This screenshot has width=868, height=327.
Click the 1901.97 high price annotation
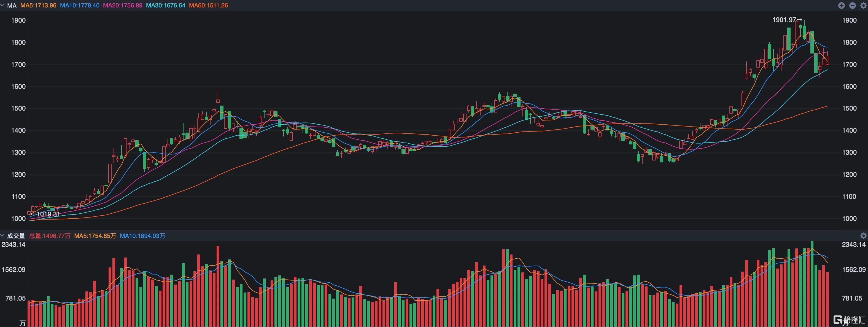point(788,20)
